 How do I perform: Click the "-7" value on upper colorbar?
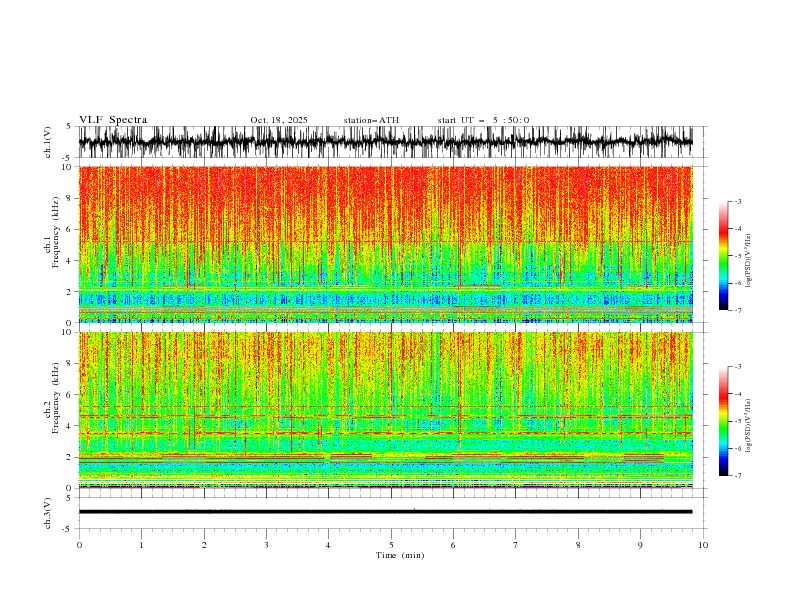(x=737, y=310)
